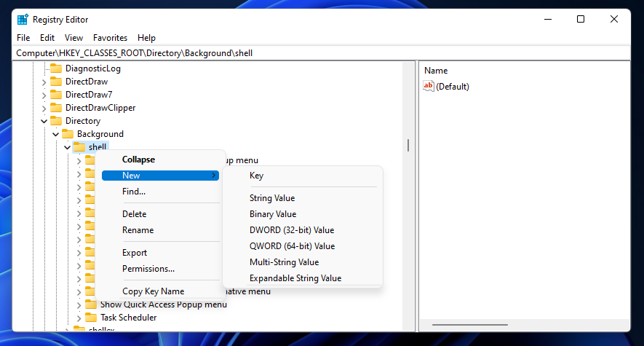Expand the DirectDrawClipper key
Viewport: 644px width, 346px height.
coord(44,109)
